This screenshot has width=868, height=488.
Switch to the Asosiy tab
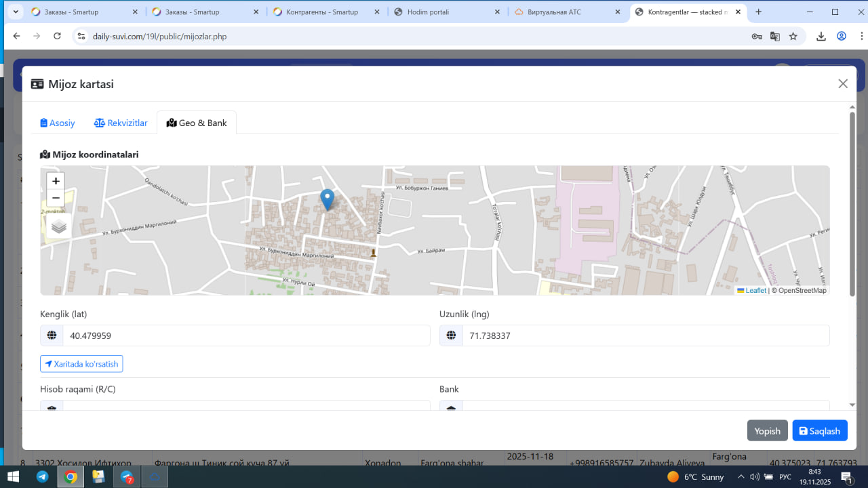58,123
